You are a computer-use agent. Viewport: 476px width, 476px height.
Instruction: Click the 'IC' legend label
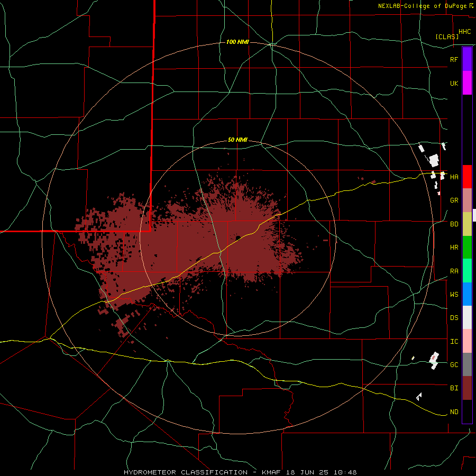pyautogui.click(x=454, y=342)
